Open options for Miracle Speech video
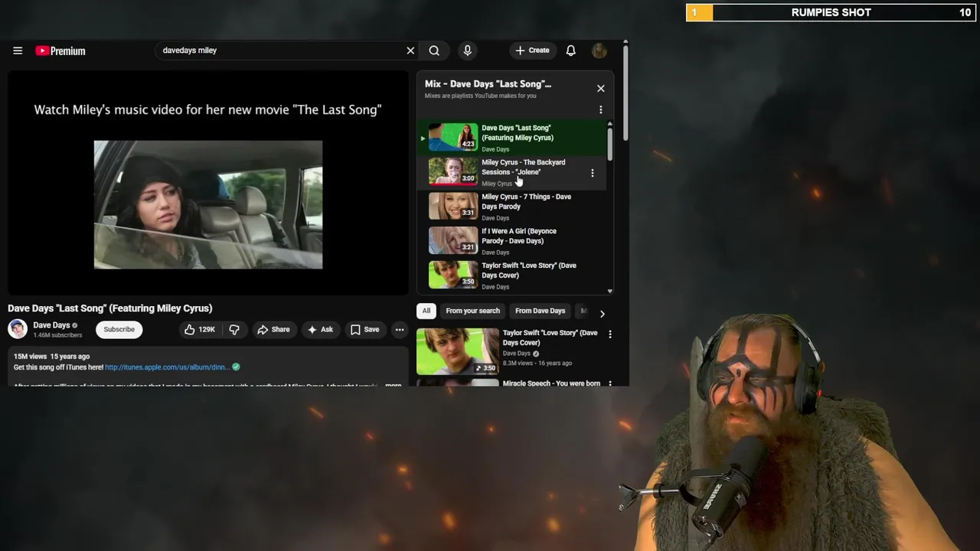Viewport: 980px width, 551px height. tap(609, 383)
